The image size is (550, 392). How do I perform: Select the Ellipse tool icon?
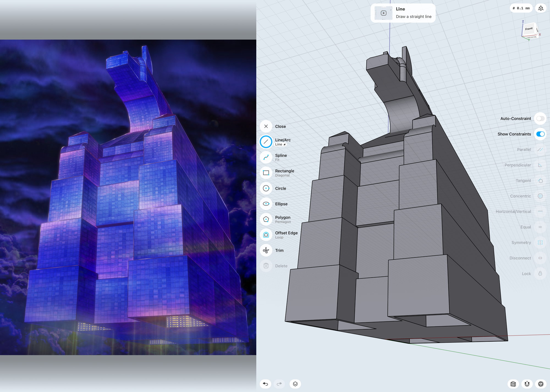point(266,204)
